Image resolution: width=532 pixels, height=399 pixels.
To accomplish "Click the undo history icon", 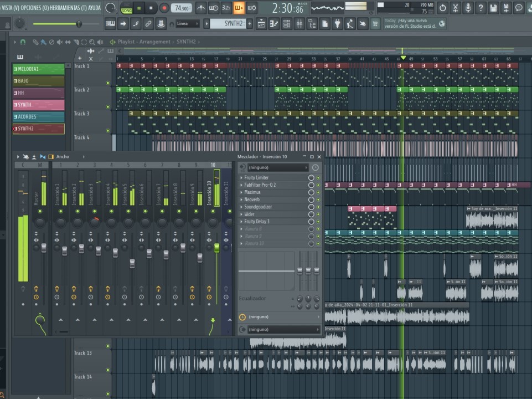I will pos(442,8).
